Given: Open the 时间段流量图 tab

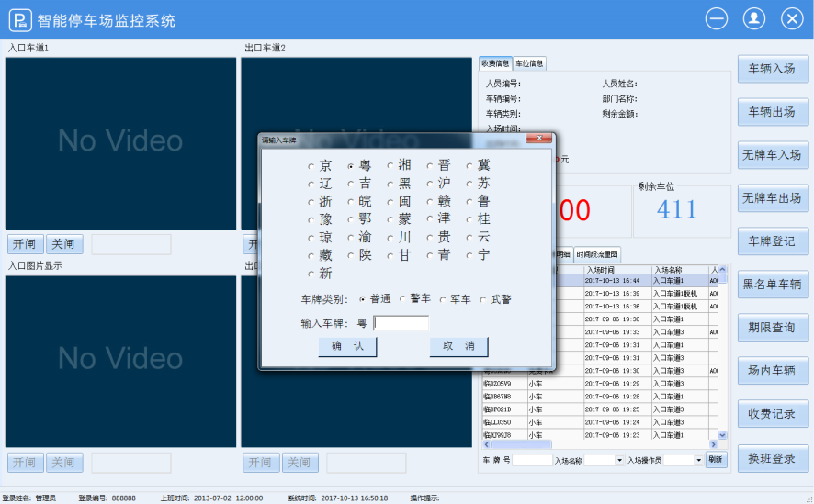Looking at the screenshot, I should tap(597, 254).
